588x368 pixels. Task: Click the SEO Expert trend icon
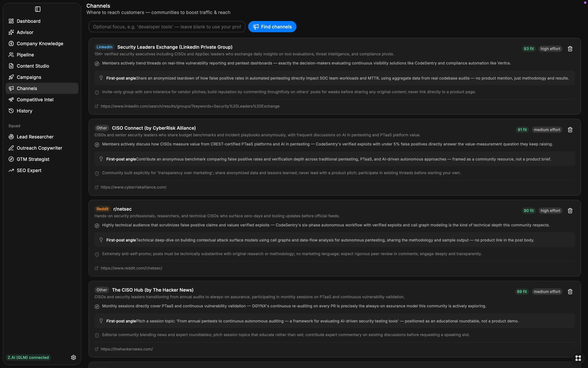point(11,170)
